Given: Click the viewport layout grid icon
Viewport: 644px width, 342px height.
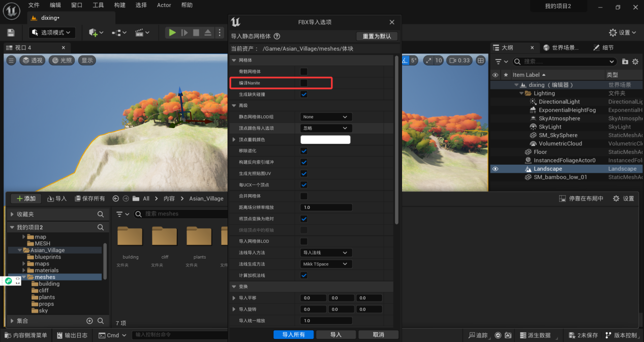Looking at the screenshot, I should click(481, 60).
